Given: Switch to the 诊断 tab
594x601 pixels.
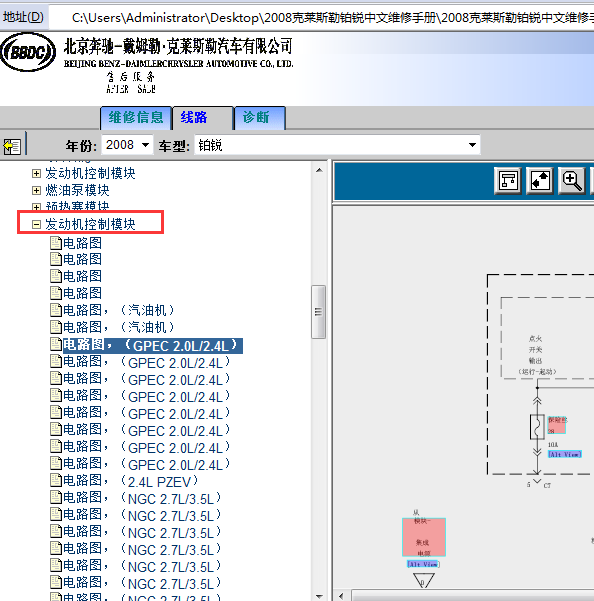Looking at the screenshot, I should 260,118.
